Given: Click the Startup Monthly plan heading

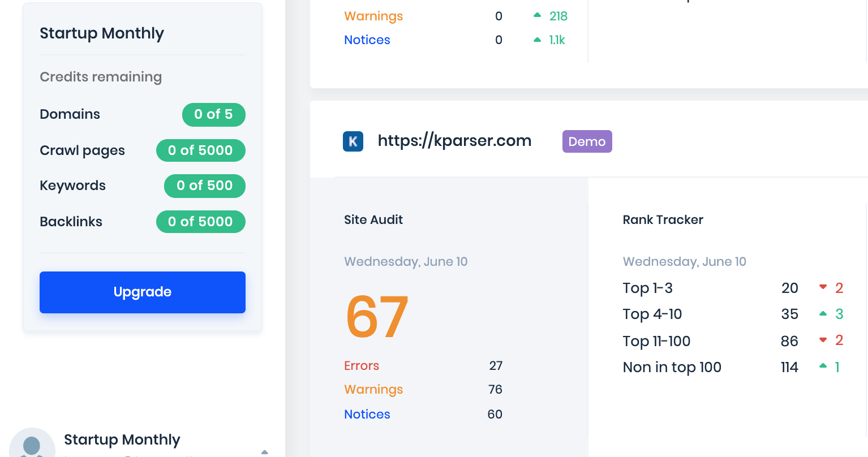Looking at the screenshot, I should coord(102,34).
